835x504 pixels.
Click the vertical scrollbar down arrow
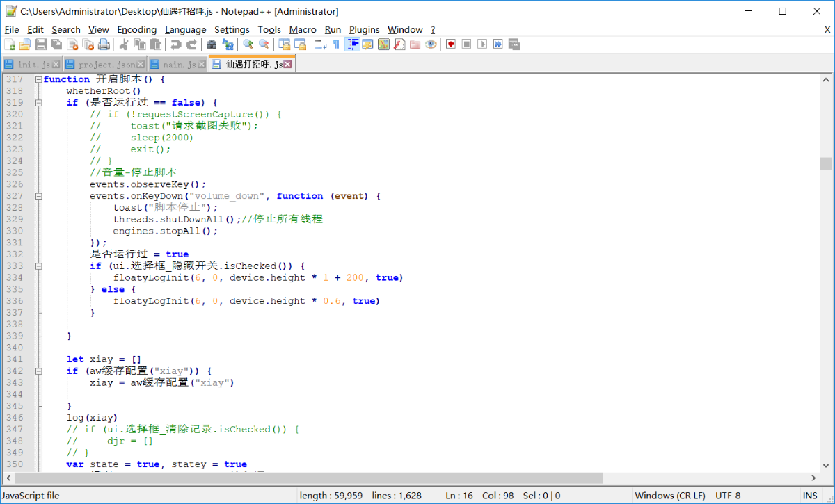click(x=826, y=466)
